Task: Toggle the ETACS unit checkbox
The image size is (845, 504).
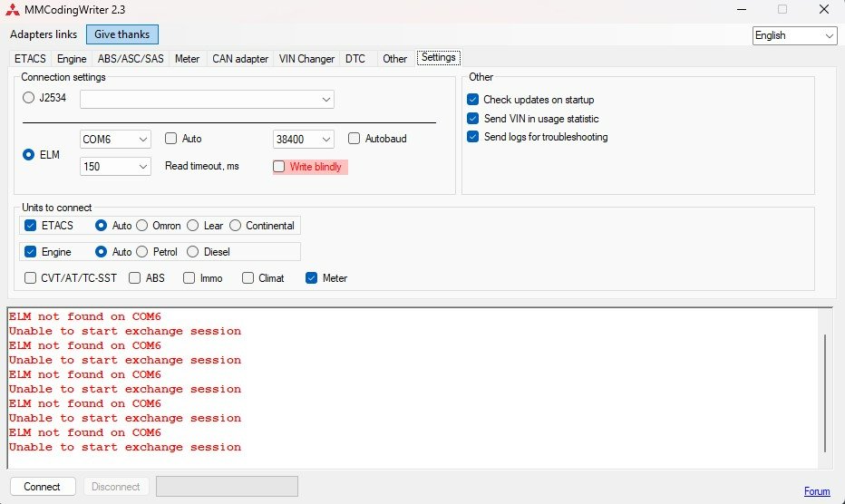Action: [30, 226]
